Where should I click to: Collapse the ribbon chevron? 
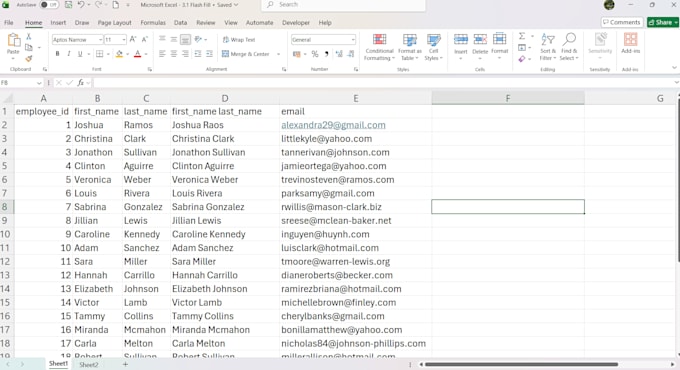674,68
